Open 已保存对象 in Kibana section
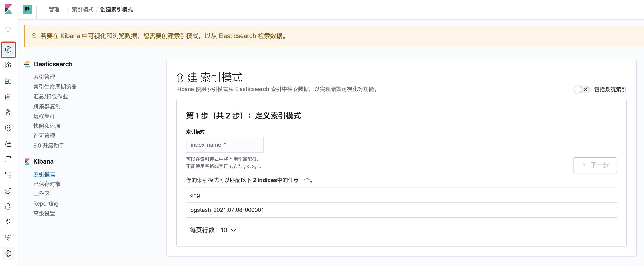 tap(47, 184)
